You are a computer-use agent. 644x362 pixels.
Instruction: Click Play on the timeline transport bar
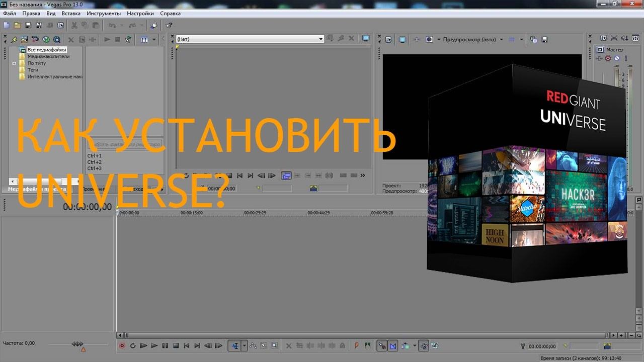(x=154, y=345)
